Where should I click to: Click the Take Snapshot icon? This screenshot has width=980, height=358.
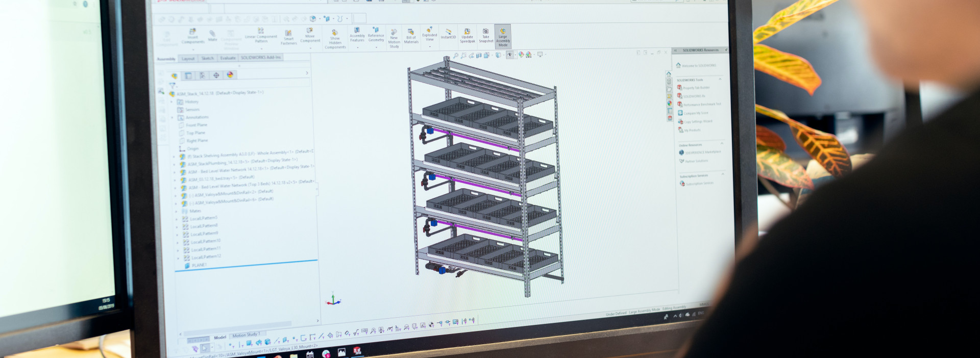486,35
